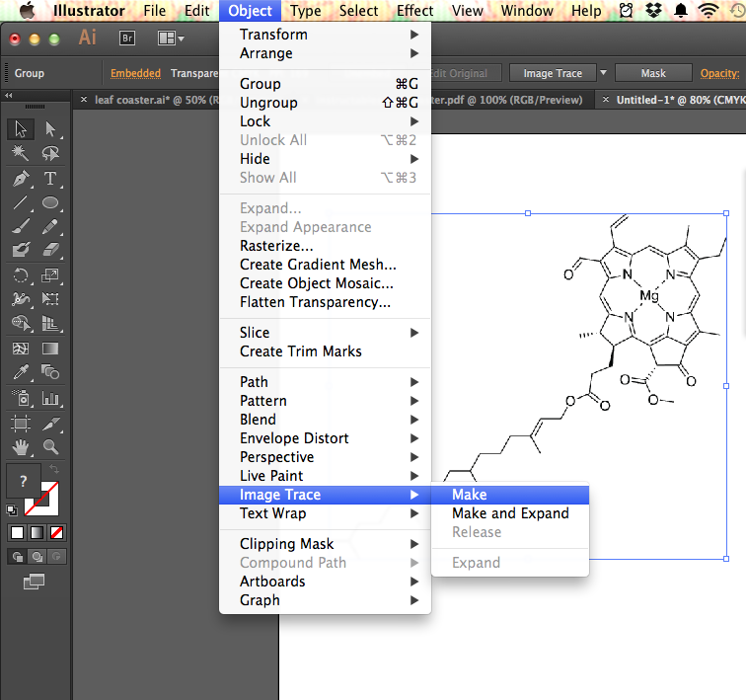Choose the Hand tool
Viewport: 746px width, 700px height.
click(x=21, y=447)
